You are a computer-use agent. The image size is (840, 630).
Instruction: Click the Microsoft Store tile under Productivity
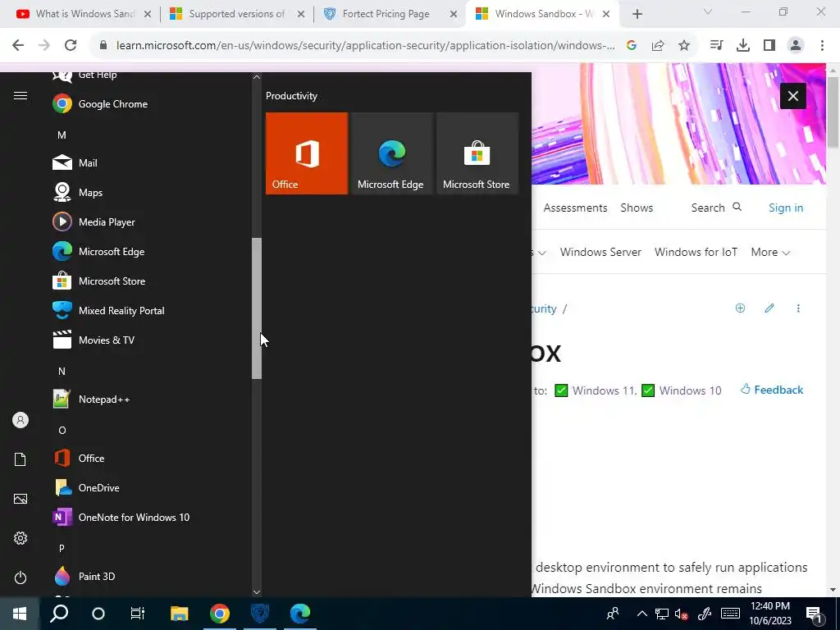pyautogui.click(x=477, y=153)
